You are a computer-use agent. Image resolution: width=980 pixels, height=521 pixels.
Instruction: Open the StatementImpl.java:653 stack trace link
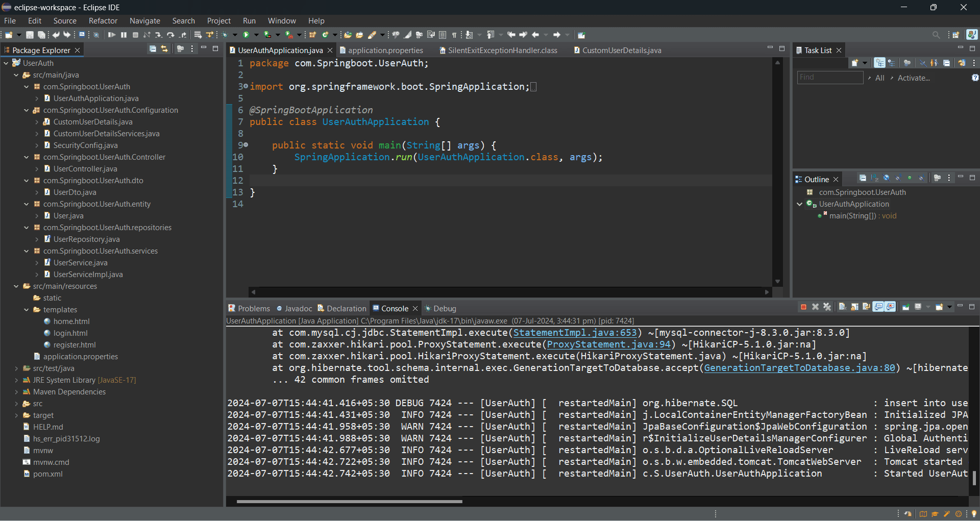pos(575,333)
